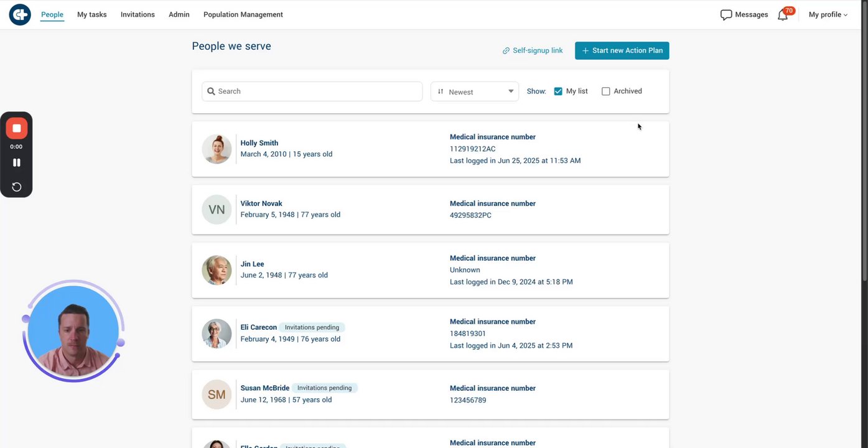Click the Self-signup link chain icon
This screenshot has width=868, height=448.
(506, 51)
